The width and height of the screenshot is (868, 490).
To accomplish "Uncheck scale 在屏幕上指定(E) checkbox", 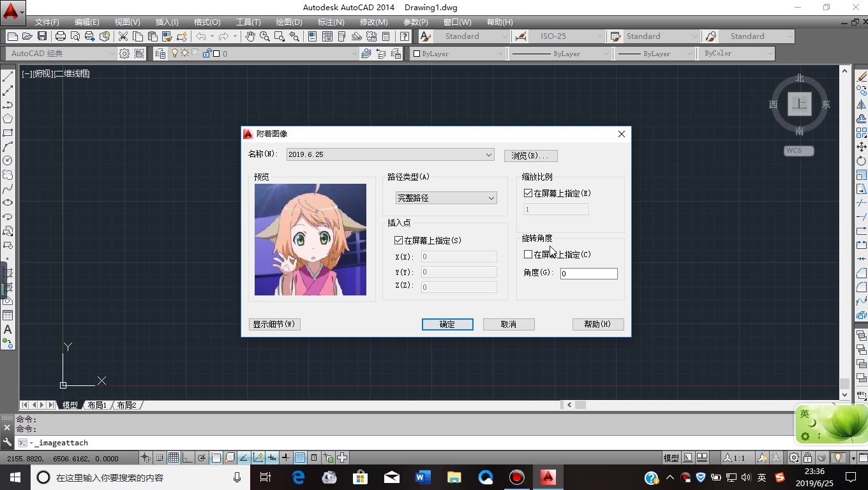I will click(x=528, y=193).
